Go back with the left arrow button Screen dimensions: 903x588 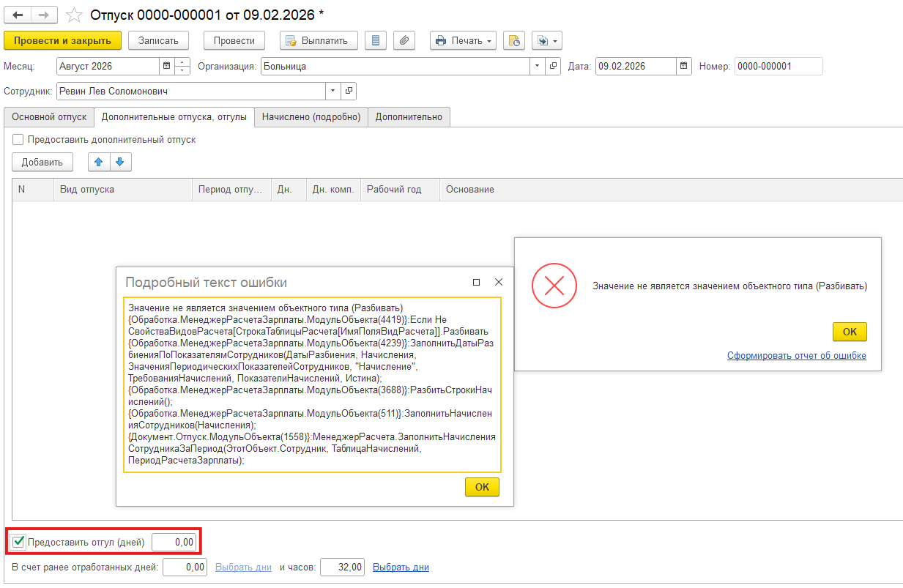pos(18,14)
